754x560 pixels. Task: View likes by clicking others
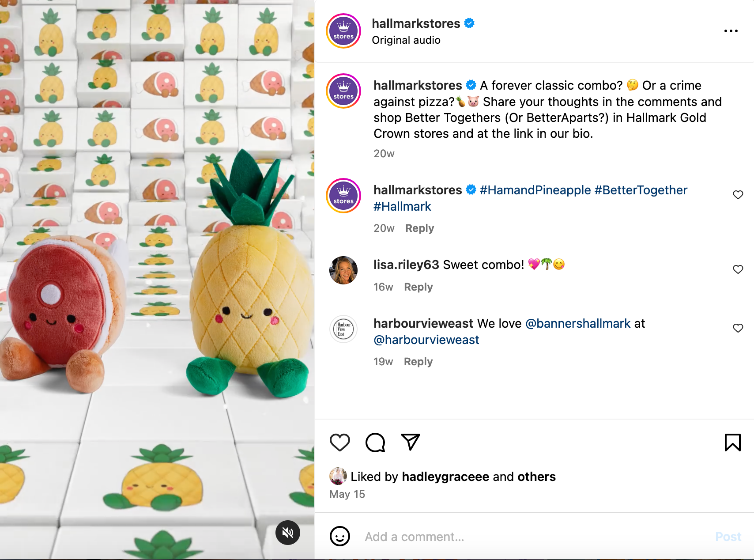536,477
